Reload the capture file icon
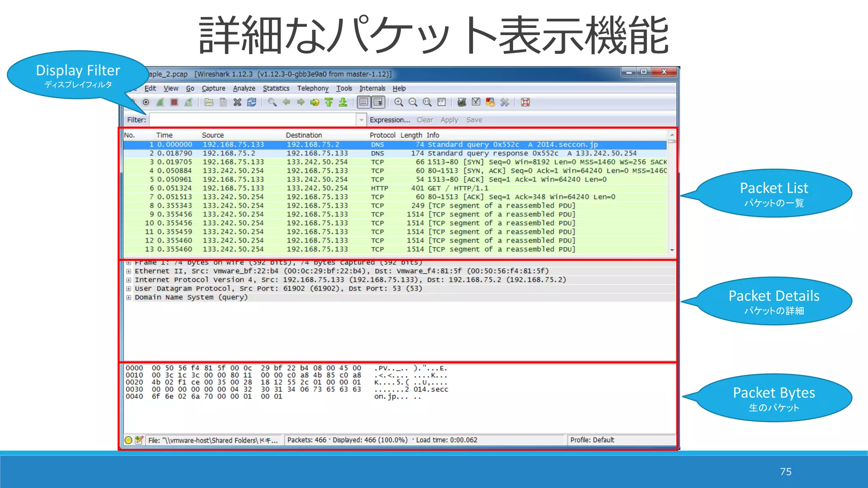This screenshot has height=488, width=868. pyautogui.click(x=252, y=102)
